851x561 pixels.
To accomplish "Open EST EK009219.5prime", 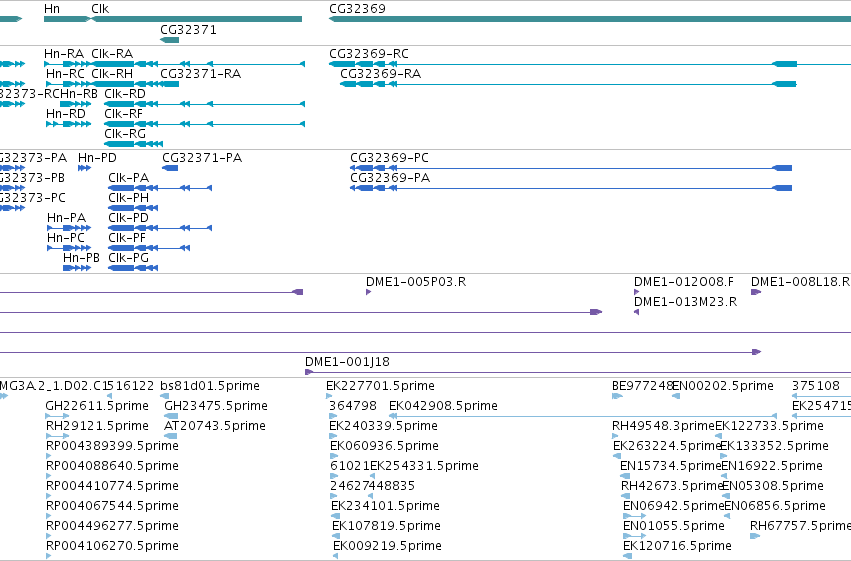I will click(x=388, y=546).
